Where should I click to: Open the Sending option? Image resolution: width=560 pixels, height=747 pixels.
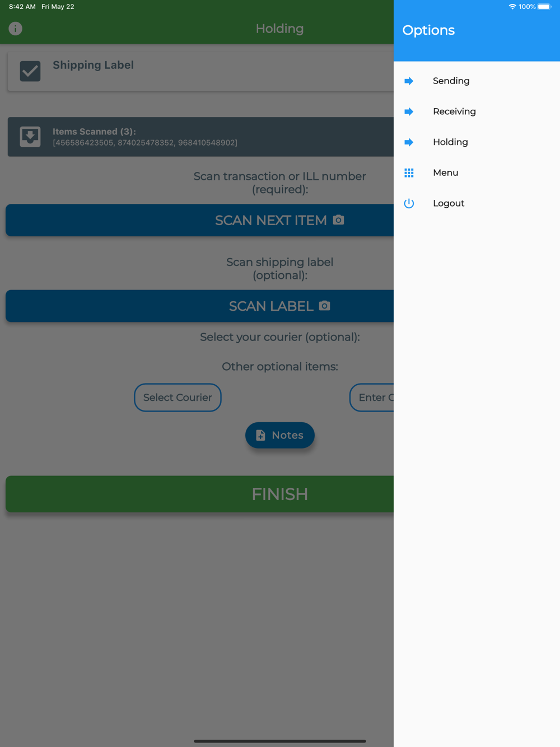click(x=477, y=81)
